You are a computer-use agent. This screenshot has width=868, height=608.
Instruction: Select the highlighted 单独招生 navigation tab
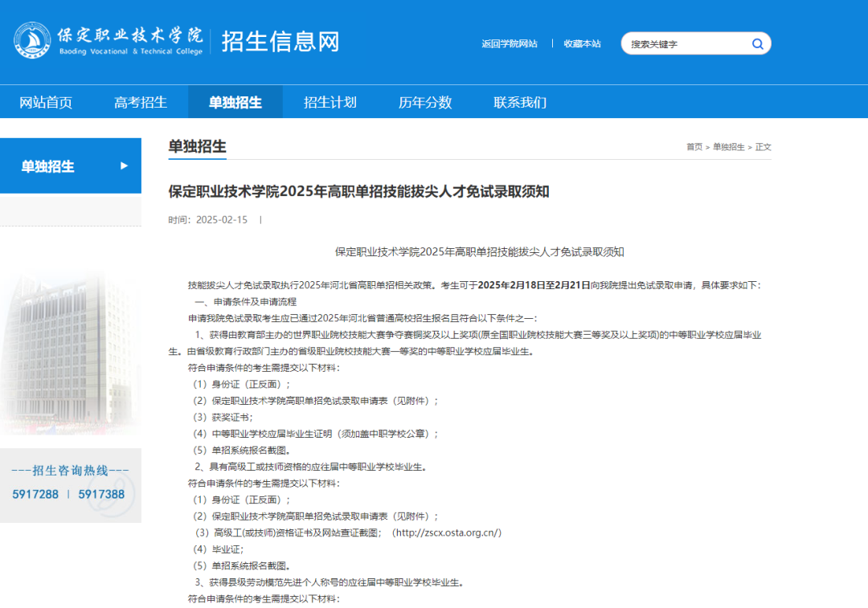(235, 102)
